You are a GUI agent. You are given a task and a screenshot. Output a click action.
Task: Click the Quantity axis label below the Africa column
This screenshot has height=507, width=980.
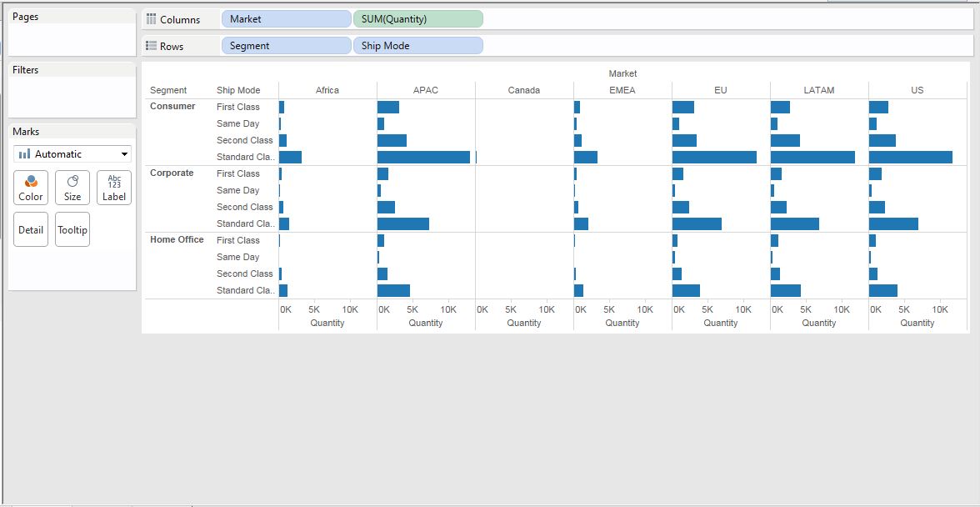[327, 323]
